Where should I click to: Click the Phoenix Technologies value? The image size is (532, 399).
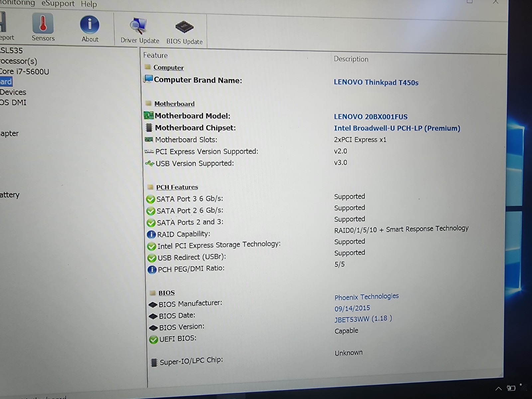pos(366,297)
